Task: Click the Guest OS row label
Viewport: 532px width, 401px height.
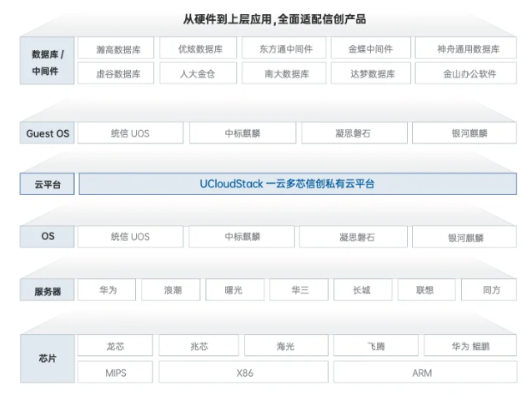Action: (x=48, y=133)
